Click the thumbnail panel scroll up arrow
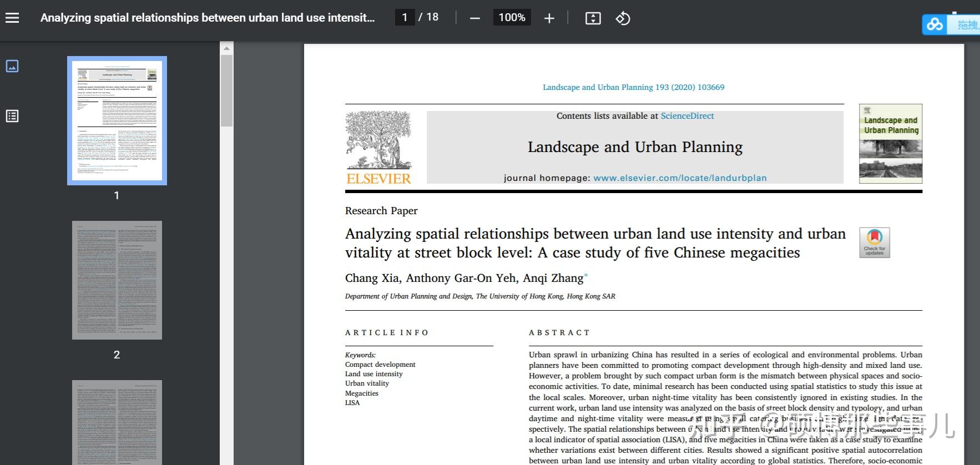The image size is (980, 465). click(x=226, y=48)
